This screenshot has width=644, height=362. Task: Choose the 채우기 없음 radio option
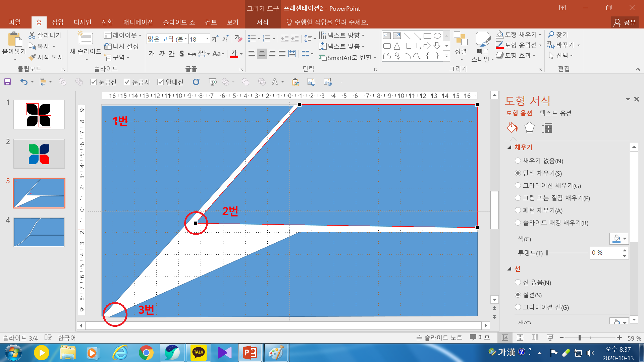(x=518, y=161)
